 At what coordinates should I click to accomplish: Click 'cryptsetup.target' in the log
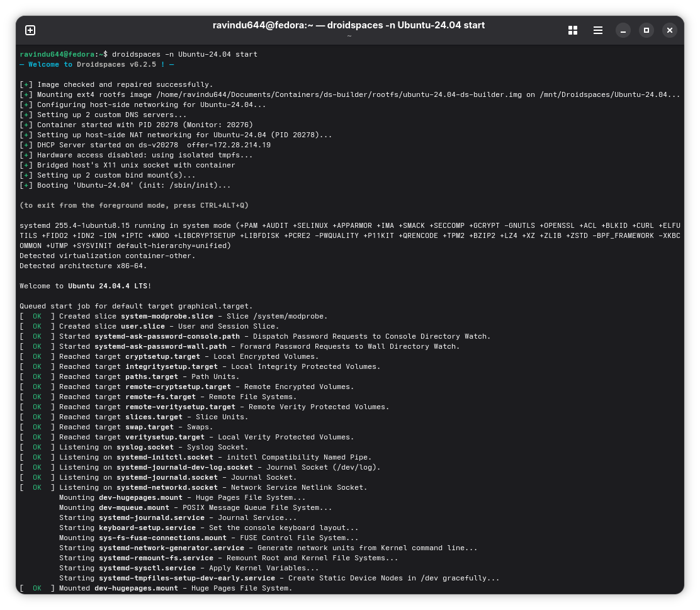point(162,357)
